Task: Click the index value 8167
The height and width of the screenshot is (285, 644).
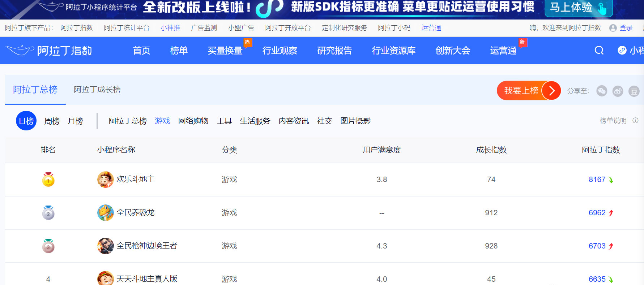Action: 597,180
